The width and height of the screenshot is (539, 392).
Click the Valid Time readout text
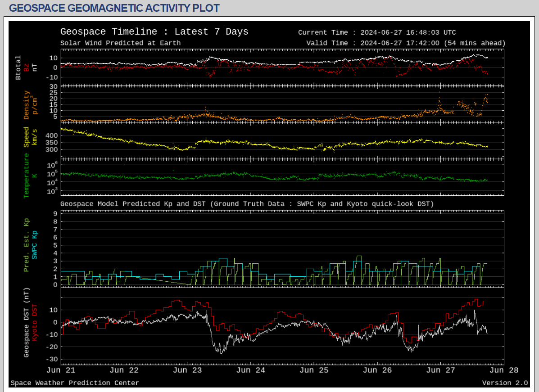(x=406, y=43)
